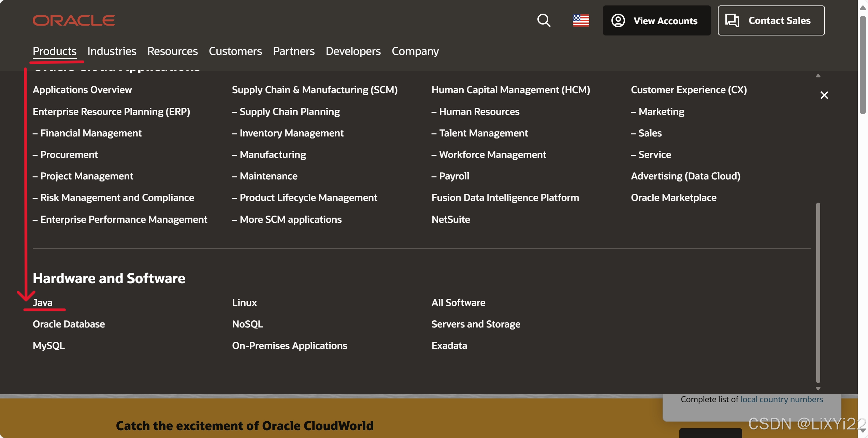868x438 pixels.
Task: Close the Products menu with X icon
Action: pos(824,95)
